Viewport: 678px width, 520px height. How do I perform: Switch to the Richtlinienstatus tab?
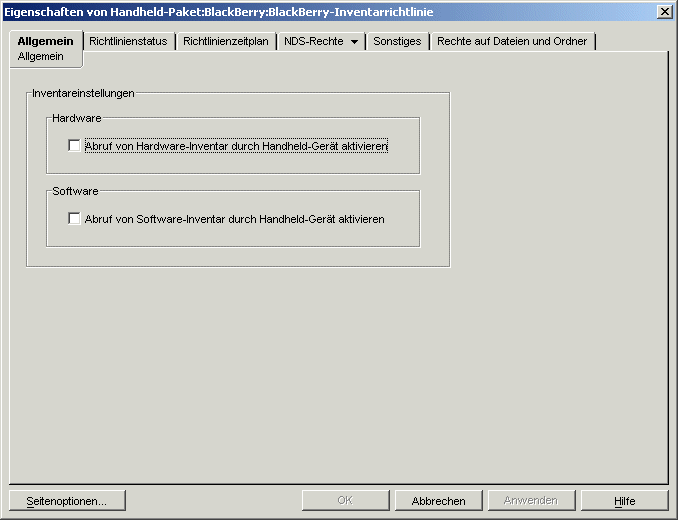128,41
